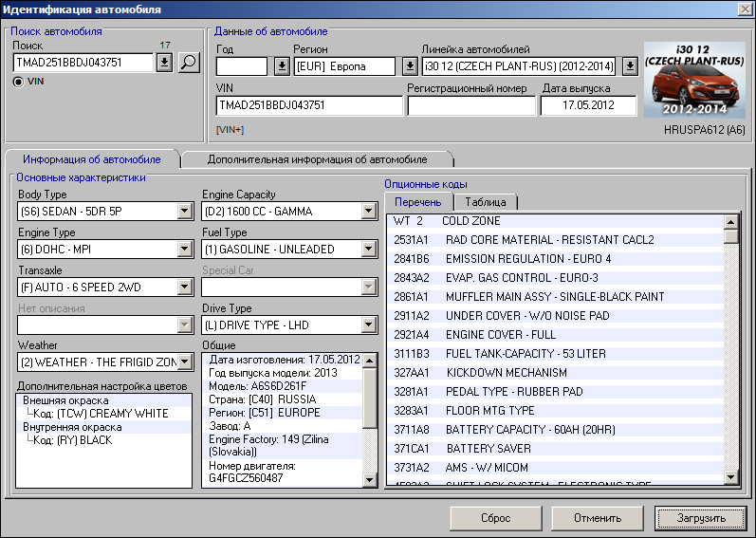The width and height of the screenshot is (756, 538).
Task: Click the magnifier search icon
Action: (x=189, y=63)
